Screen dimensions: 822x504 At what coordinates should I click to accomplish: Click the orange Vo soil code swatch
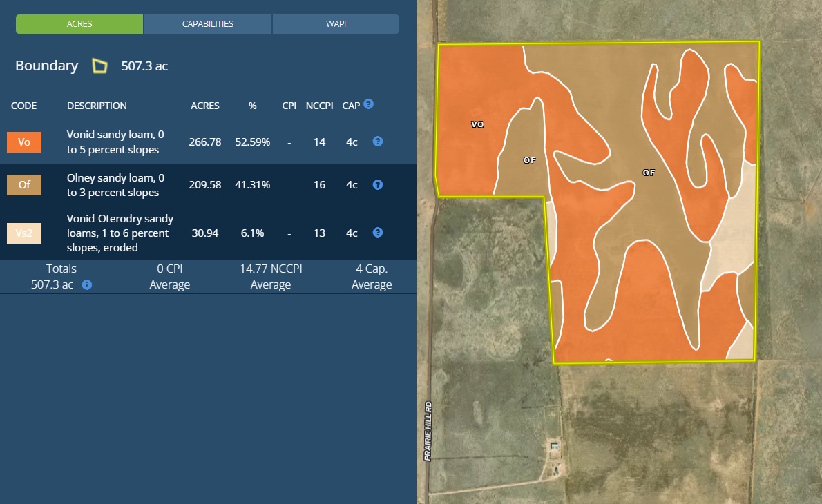point(24,142)
